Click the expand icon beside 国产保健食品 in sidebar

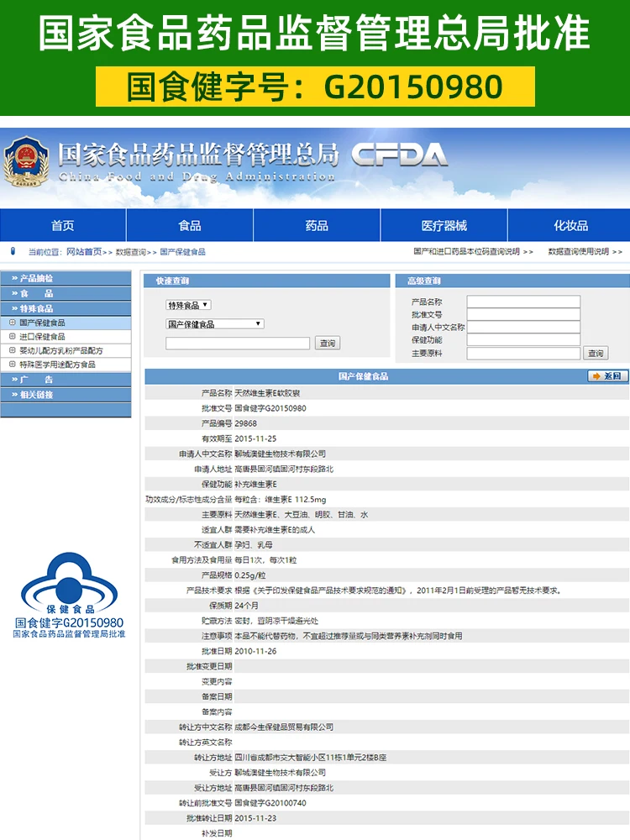point(13,323)
